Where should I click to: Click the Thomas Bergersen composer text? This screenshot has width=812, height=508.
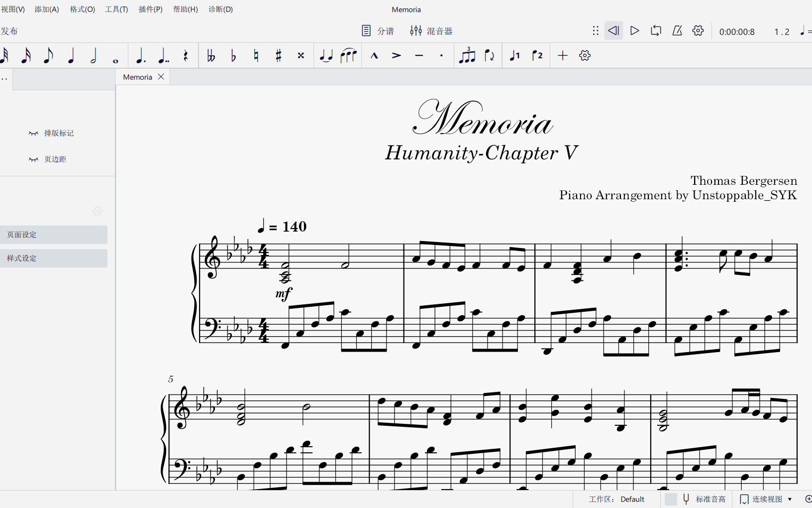coord(744,180)
